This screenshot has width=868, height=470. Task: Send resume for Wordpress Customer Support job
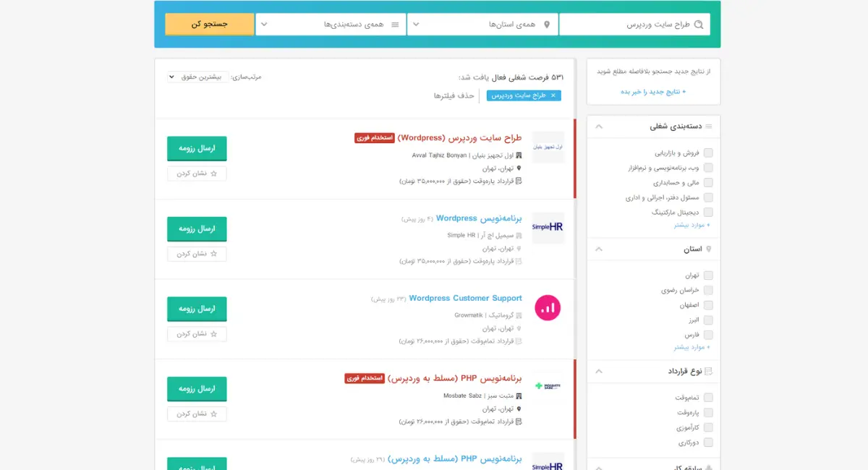click(197, 309)
